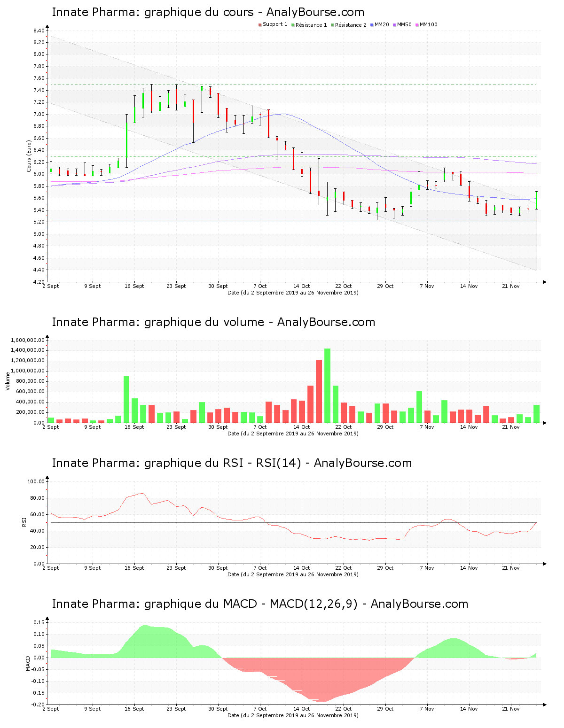
Task: Click '29 Oct' on the RSI chart axis
Action: [x=385, y=568]
